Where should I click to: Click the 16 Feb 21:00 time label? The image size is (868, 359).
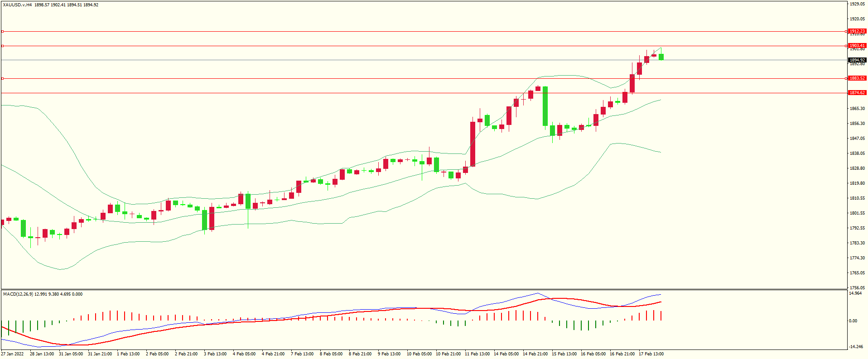pos(622,354)
